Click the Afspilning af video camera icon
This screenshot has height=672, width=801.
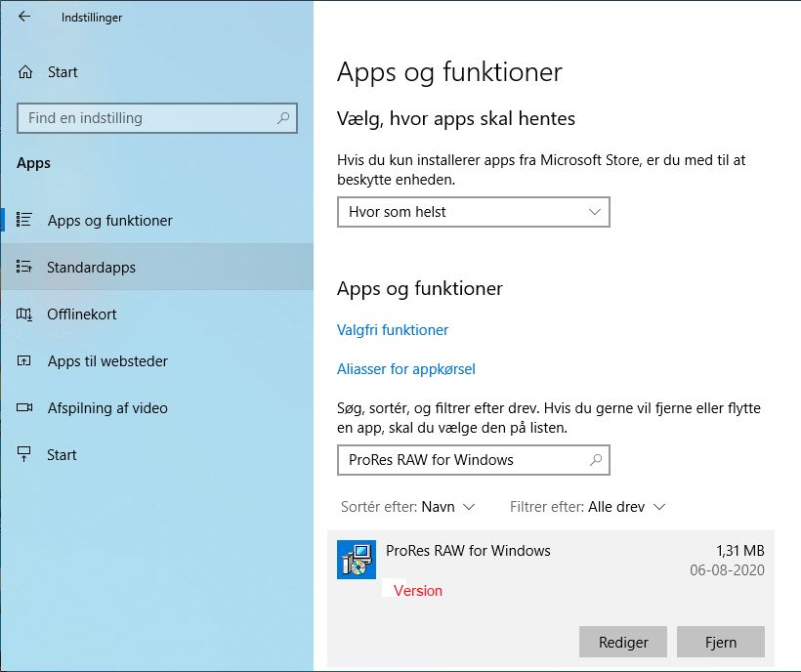coord(24,407)
